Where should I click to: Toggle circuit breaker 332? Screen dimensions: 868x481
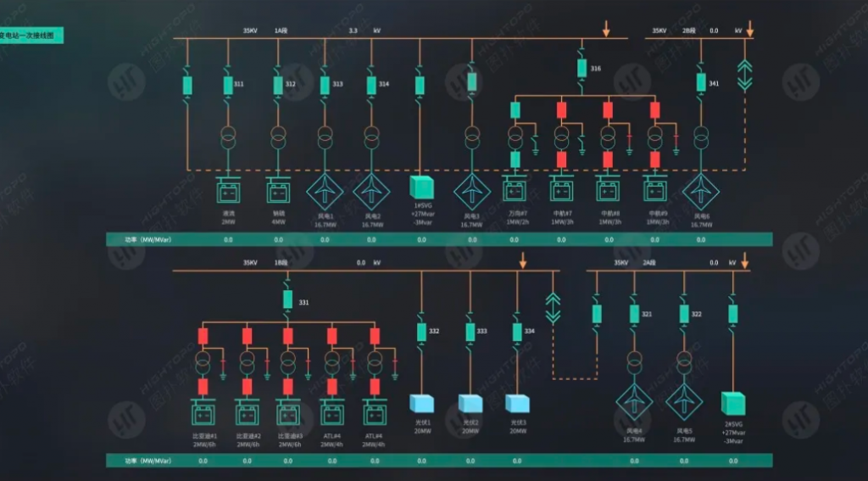pyautogui.click(x=421, y=332)
